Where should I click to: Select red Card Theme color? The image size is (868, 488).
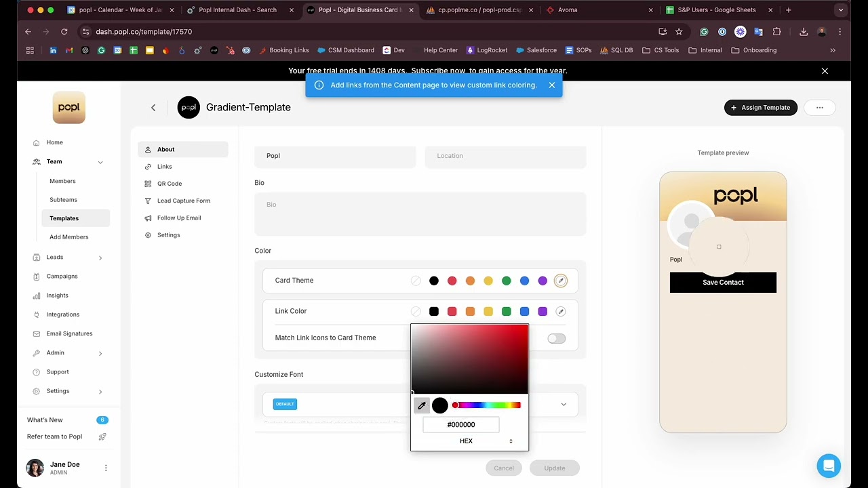(452, 281)
